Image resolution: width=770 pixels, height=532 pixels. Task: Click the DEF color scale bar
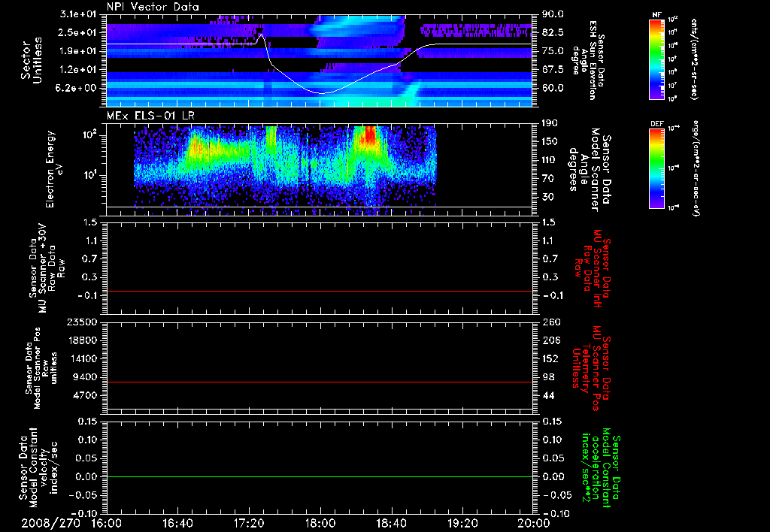(657, 168)
